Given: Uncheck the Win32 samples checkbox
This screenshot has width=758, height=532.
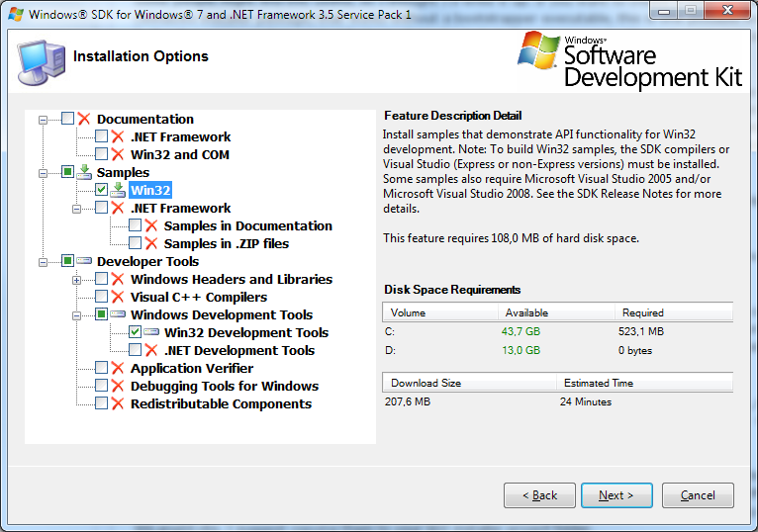Looking at the screenshot, I should click(102, 190).
